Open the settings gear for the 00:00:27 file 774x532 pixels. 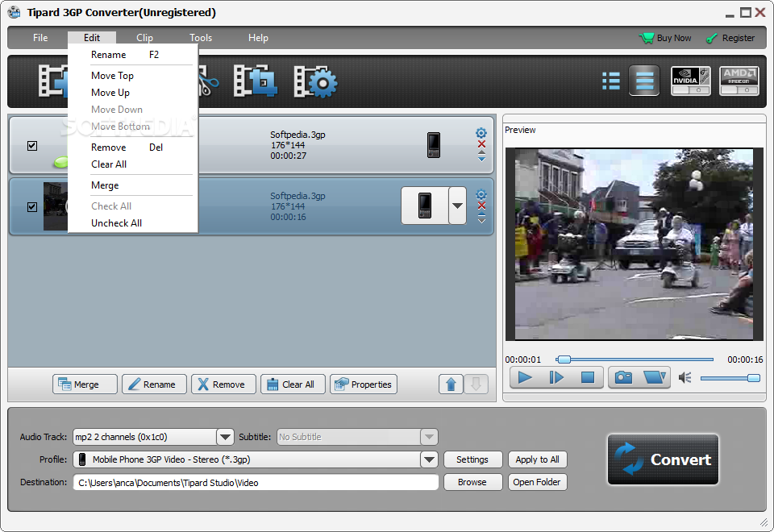481,133
